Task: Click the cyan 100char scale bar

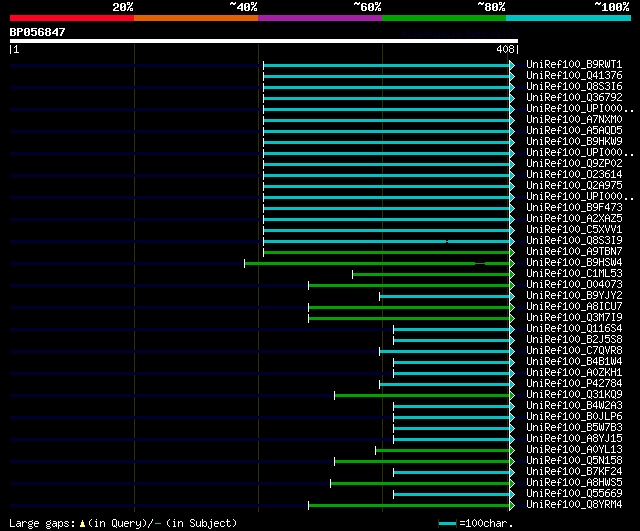Action: click(447, 524)
